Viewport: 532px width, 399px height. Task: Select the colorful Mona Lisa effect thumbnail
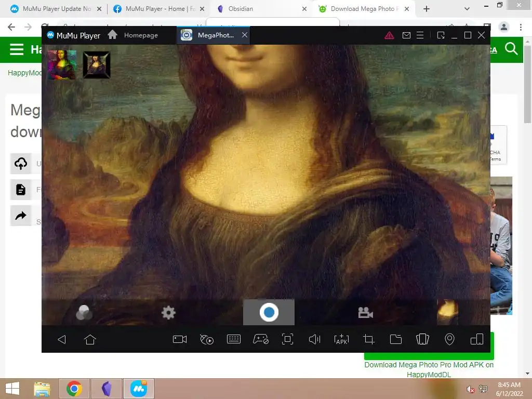click(62, 65)
